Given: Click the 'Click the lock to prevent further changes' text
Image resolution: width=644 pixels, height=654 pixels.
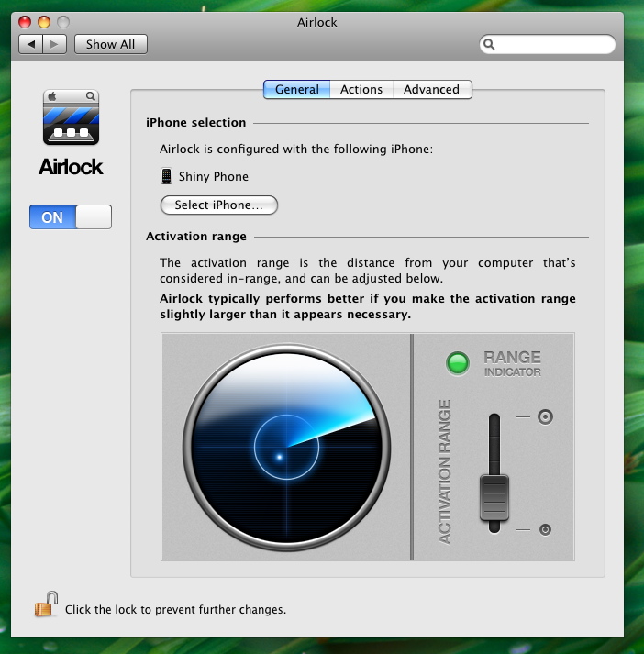Looking at the screenshot, I should coord(175,609).
